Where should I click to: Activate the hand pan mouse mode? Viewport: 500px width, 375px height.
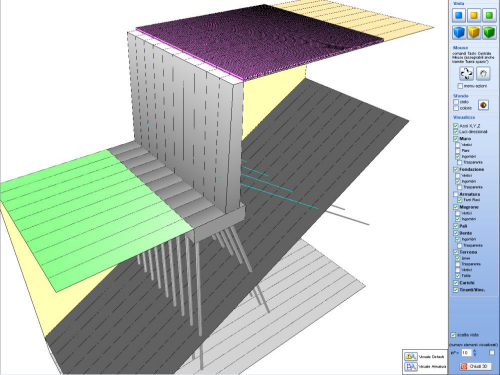483,73
